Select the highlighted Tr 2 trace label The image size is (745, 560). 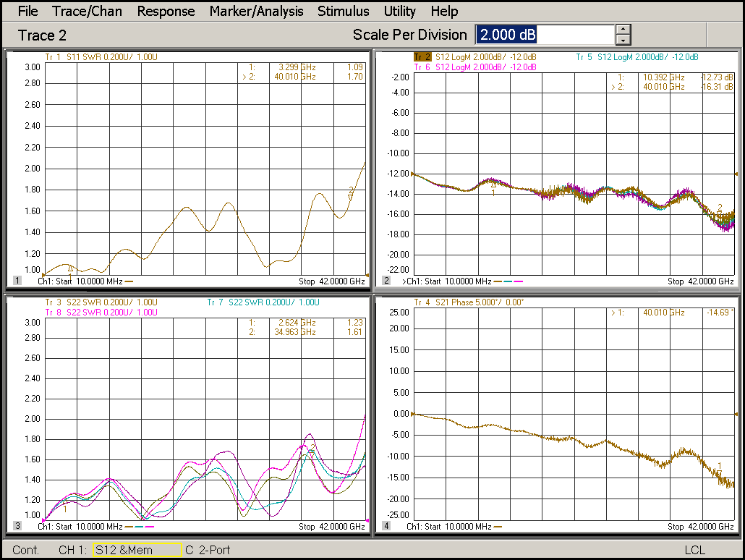coord(422,57)
